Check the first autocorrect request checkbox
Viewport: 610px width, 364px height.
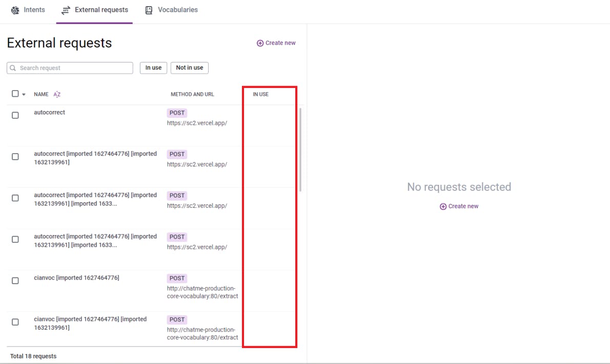(x=15, y=115)
